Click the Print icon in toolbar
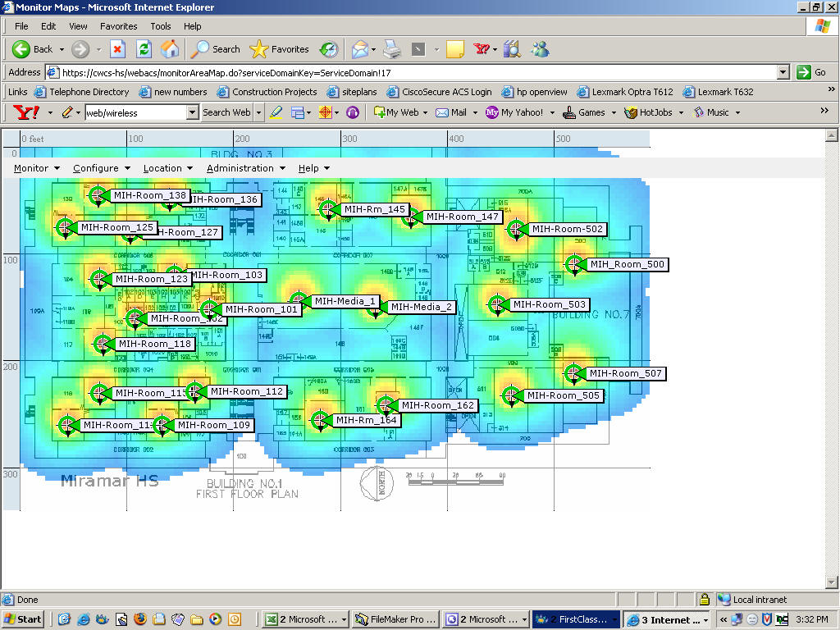This screenshot has height=630, width=840. coord(393,49)
